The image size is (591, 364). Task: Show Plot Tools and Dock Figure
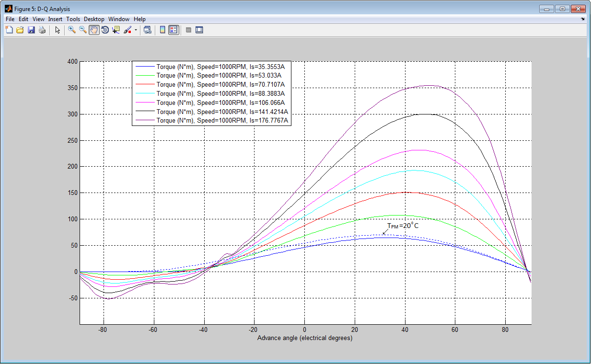pos(199,30)
